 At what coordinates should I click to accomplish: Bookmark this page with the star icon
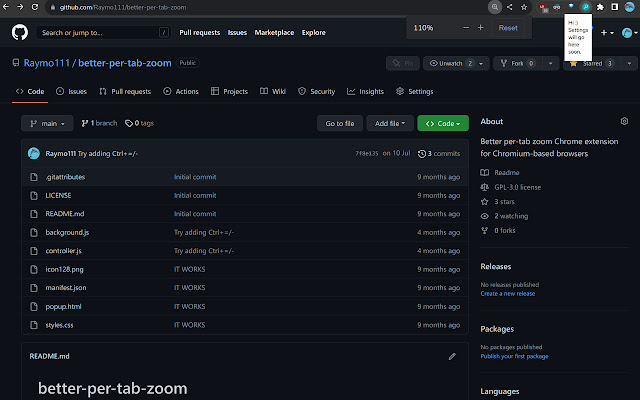(x=524, y=7)
